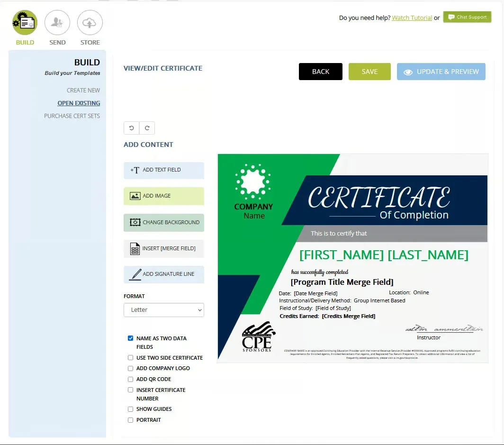Image resolution: width=504 pixels, height=445 pixels.
Task: Click Update & Preview text
Action: [x=448, y=72]
